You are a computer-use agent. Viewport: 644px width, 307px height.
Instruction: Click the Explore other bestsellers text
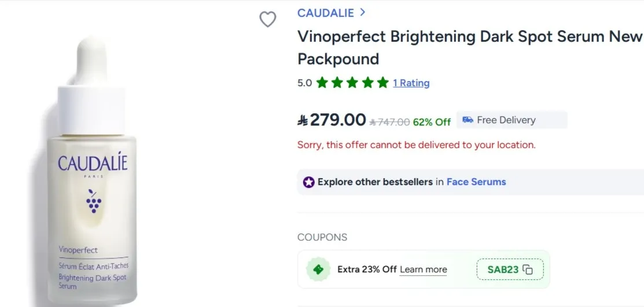[374, 182]
